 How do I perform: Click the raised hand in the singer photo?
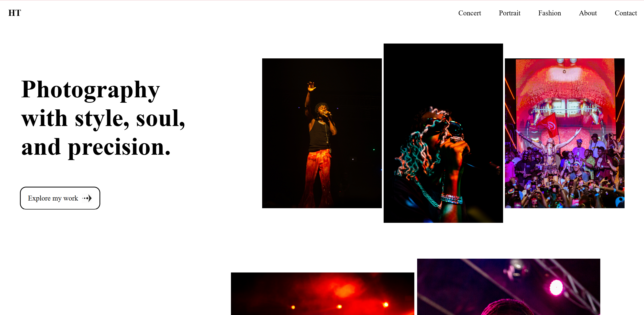(x=311, y=86)
